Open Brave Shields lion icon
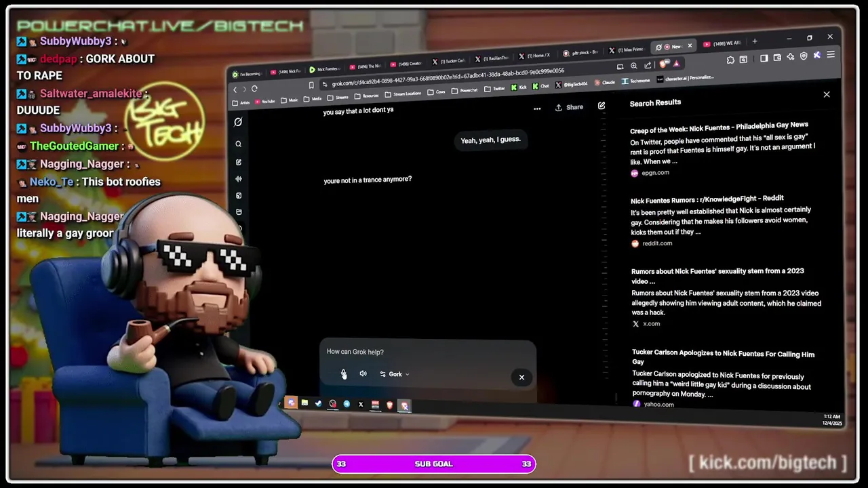 tap(663, 64)
